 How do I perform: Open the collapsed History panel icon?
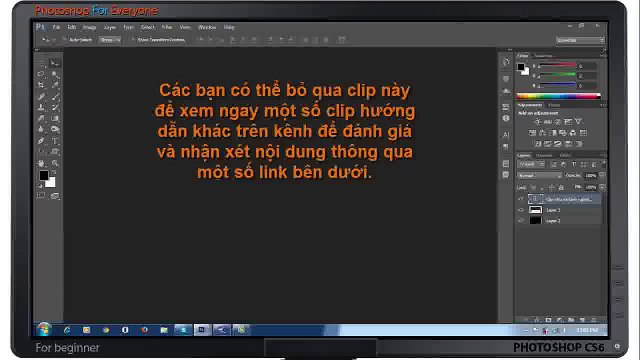click(x=506, y=62)
